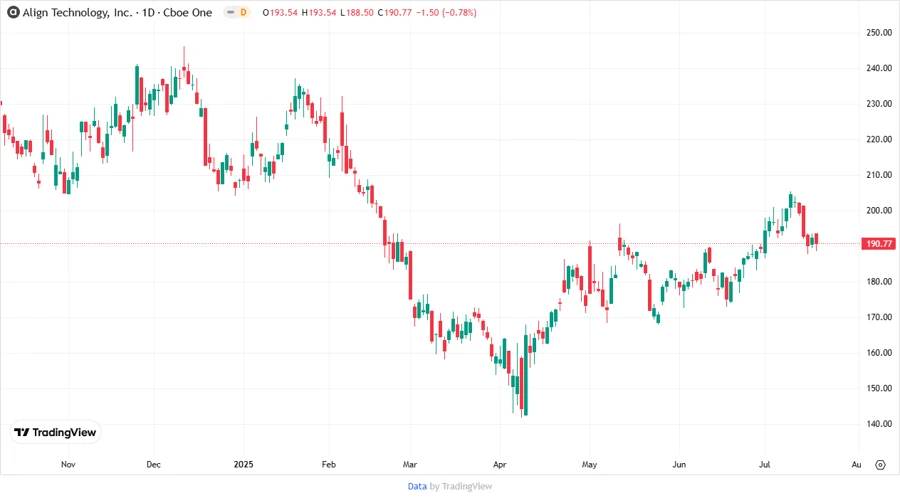Click the 1D interval text in title

[x=148, y=13]
